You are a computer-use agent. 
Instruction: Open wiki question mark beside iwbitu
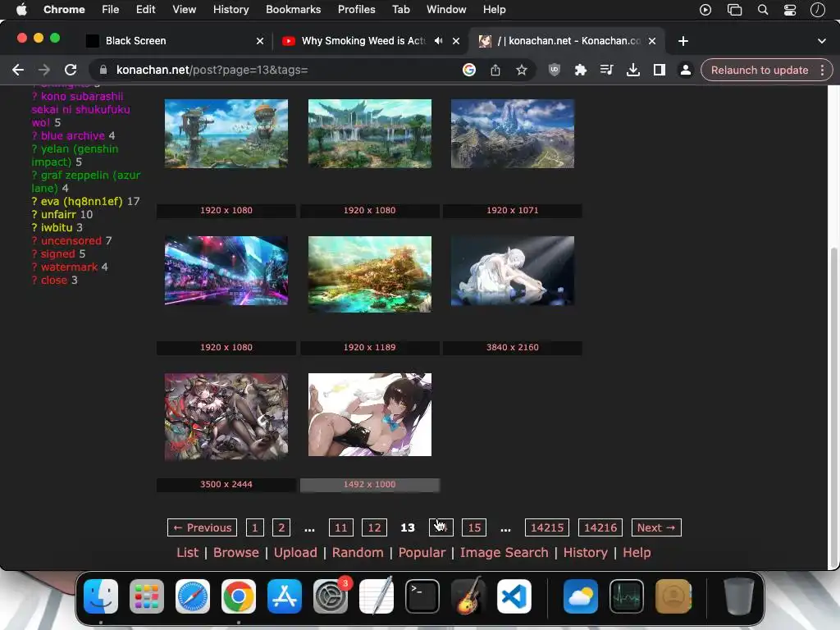pos(34,228)
